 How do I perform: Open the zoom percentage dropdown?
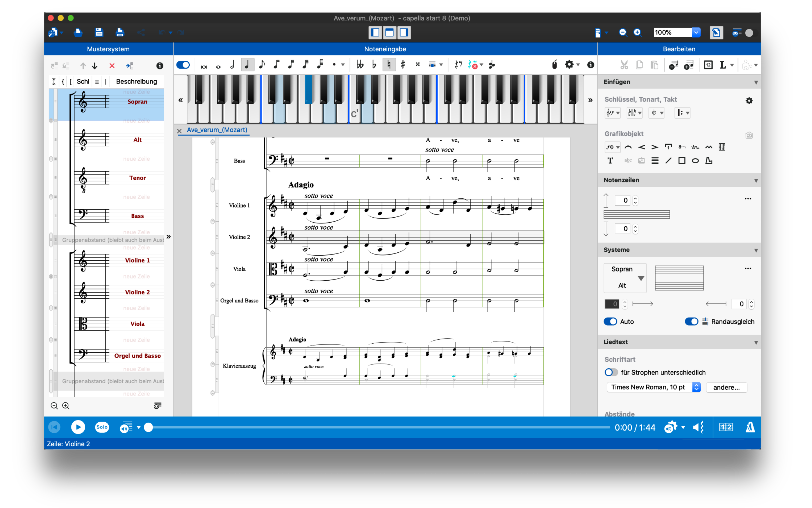(696, 32)
